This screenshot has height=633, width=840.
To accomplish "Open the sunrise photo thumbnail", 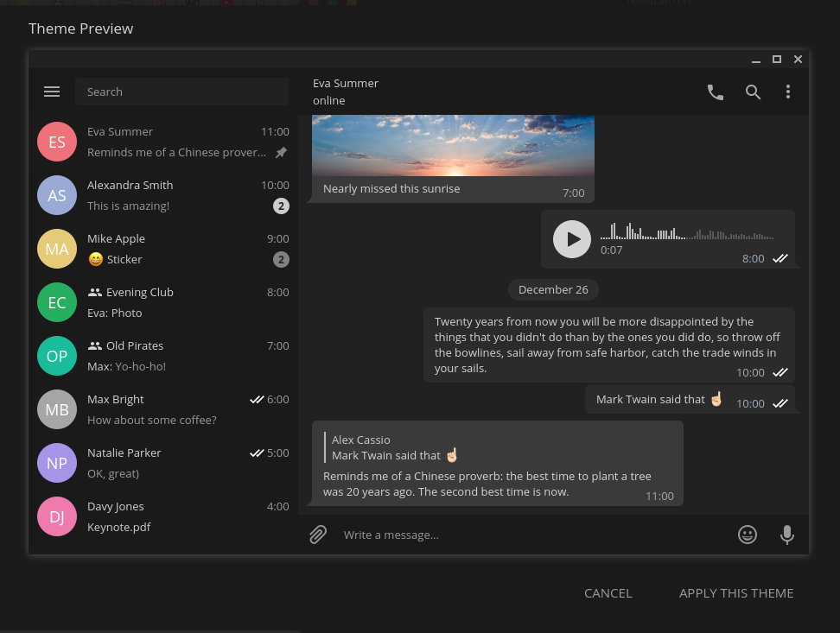I will pos(453,145).
